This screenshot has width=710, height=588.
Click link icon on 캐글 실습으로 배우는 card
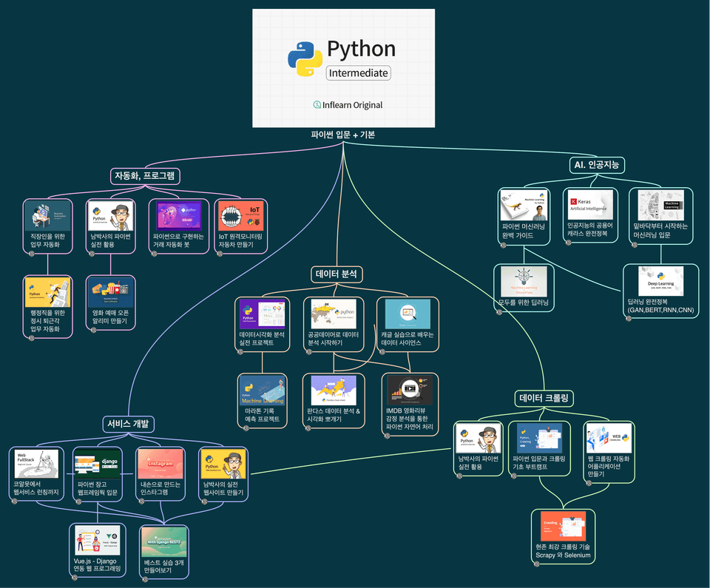pyautogui.click(x=382, y=351)
